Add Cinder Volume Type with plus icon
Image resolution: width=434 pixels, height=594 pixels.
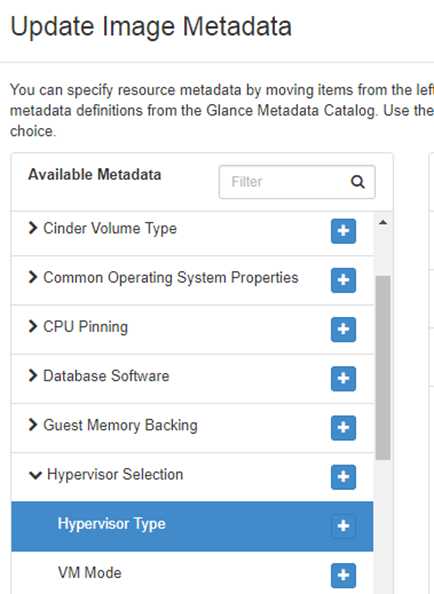click(x=343, y=231)
